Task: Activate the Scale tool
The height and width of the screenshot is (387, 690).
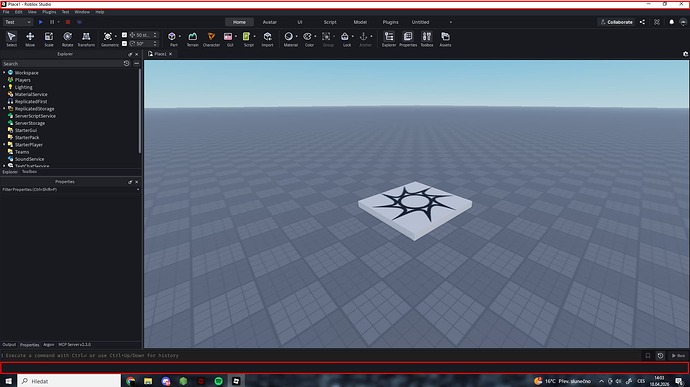Action: click(x=49, y=39)
